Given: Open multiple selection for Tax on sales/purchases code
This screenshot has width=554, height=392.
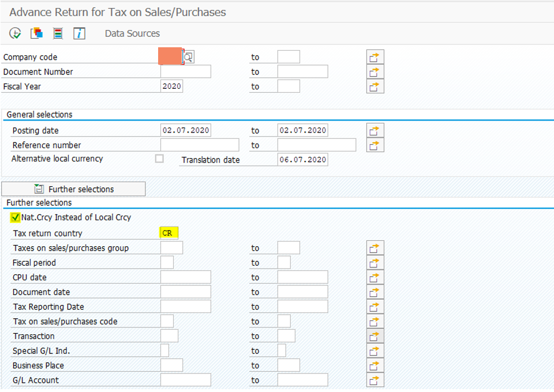Looking at the screenshot, I should (375, 322).
